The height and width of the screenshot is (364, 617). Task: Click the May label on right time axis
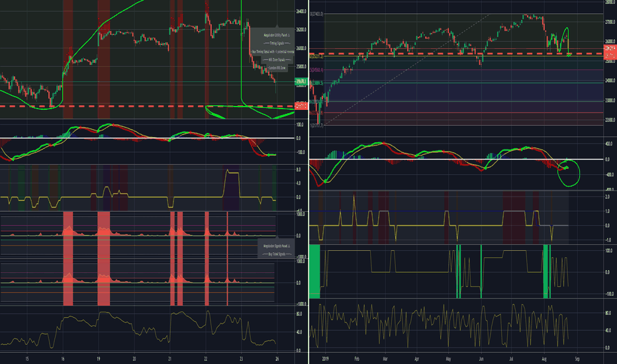tap(448, 359)
